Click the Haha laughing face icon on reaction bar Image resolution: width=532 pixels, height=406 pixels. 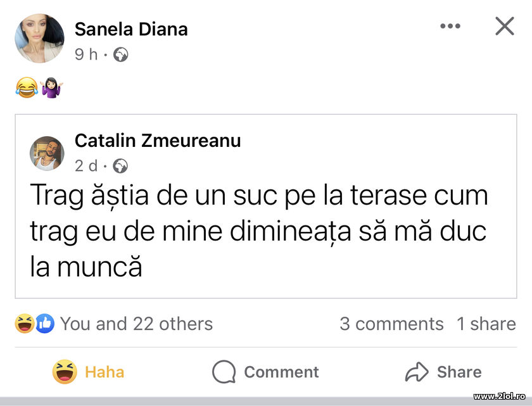click(x=65, y=372)
